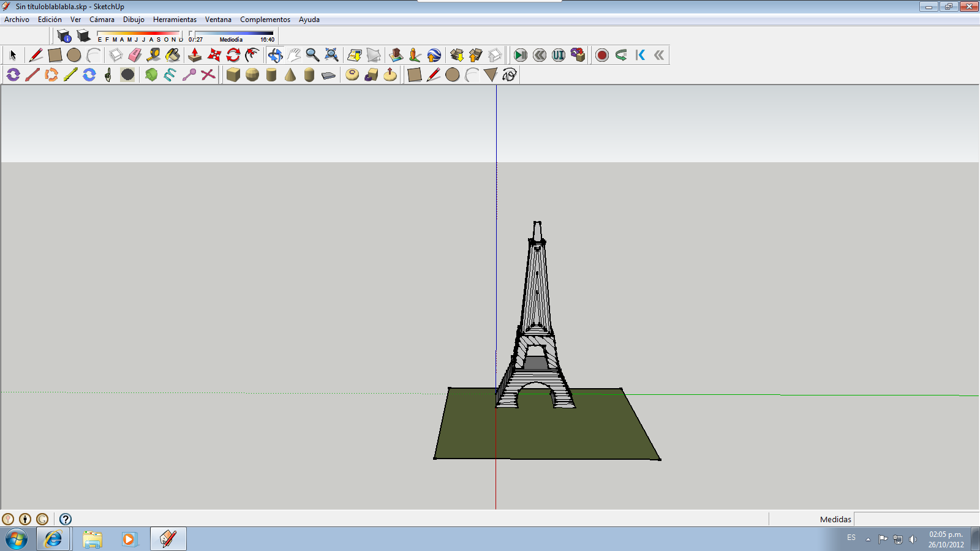
Task: Create a sphere with the sphere icon
Action: click(x=252, y=75)
